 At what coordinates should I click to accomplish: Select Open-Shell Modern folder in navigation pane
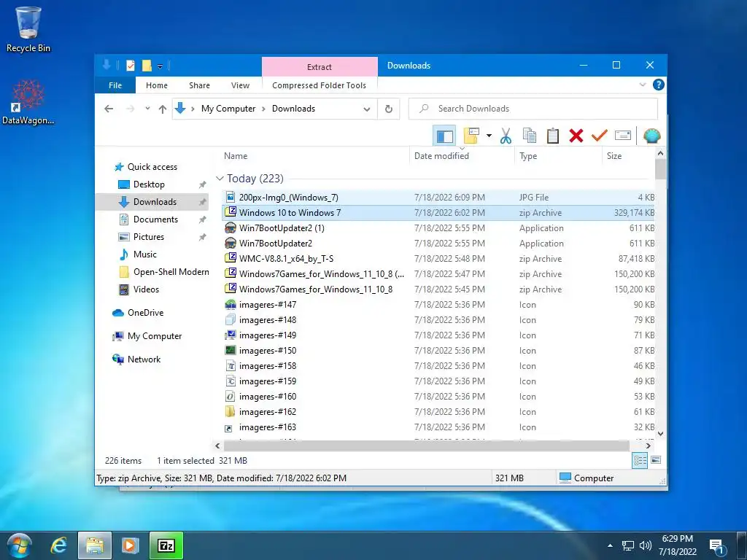(171, 272)
